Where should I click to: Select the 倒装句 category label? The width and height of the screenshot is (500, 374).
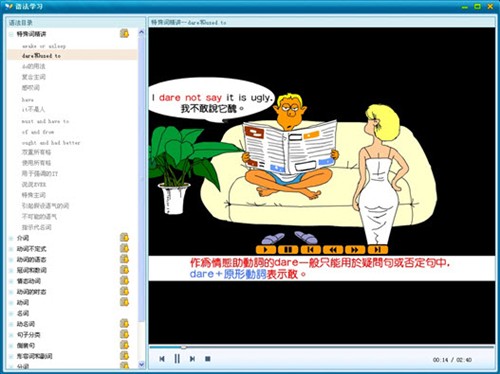click(26, 345)
